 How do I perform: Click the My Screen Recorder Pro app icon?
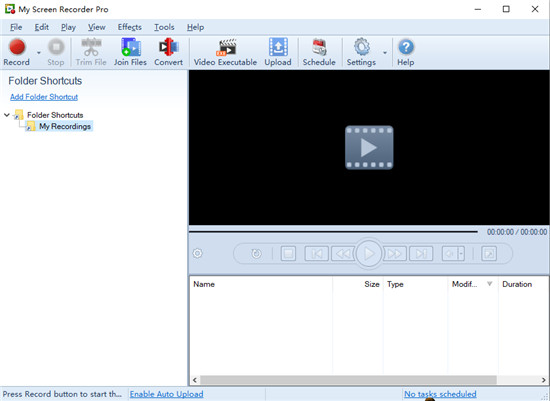[9, 9]
